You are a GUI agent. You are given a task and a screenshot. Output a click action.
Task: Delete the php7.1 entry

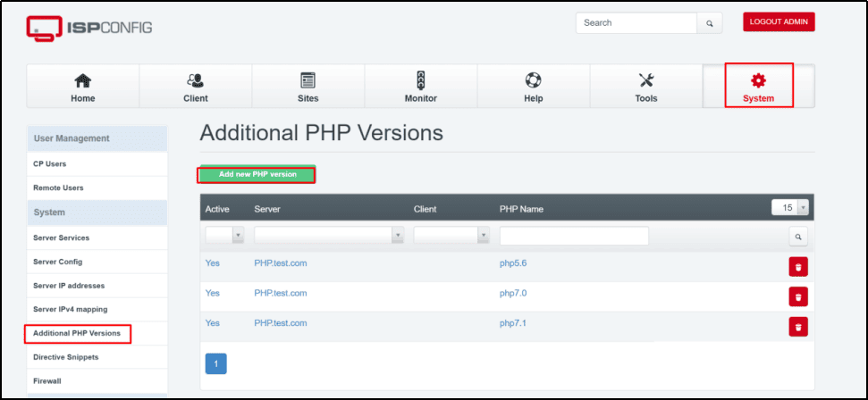coord(797,326)
